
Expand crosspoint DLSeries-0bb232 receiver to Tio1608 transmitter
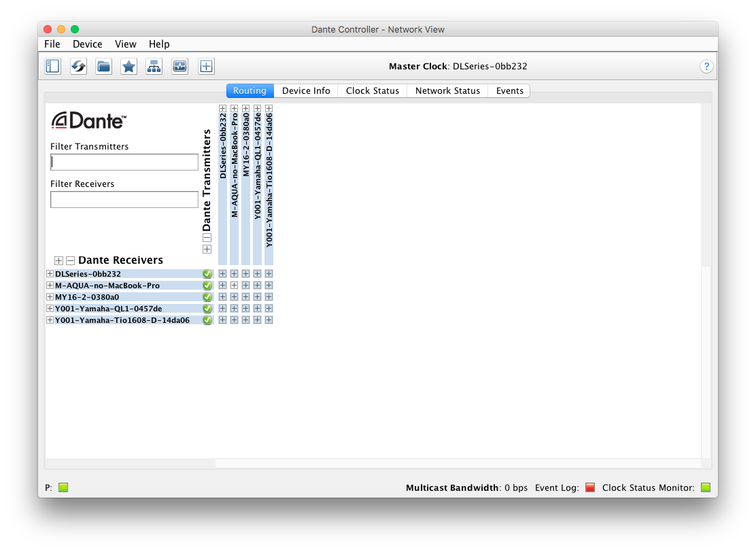point(269,274)
